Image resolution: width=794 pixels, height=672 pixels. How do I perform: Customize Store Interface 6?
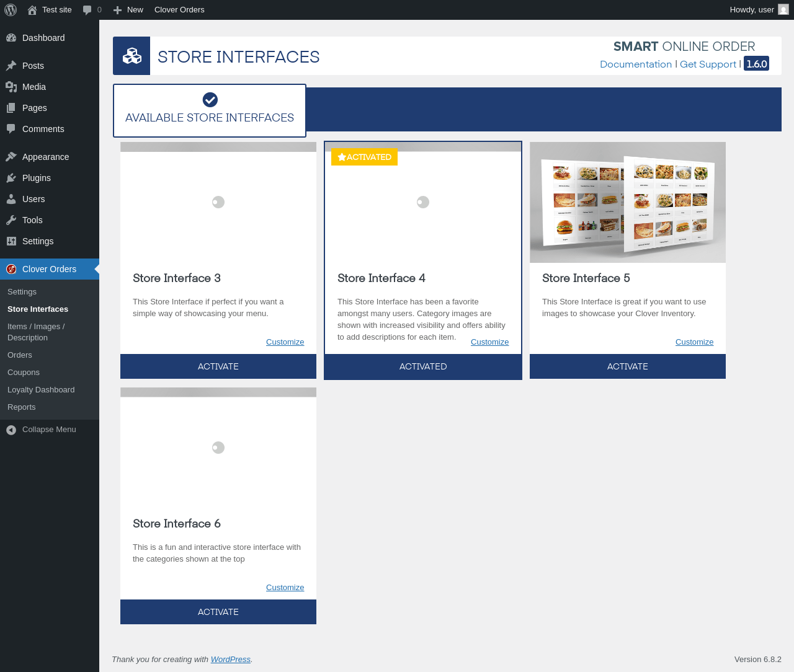285,588
